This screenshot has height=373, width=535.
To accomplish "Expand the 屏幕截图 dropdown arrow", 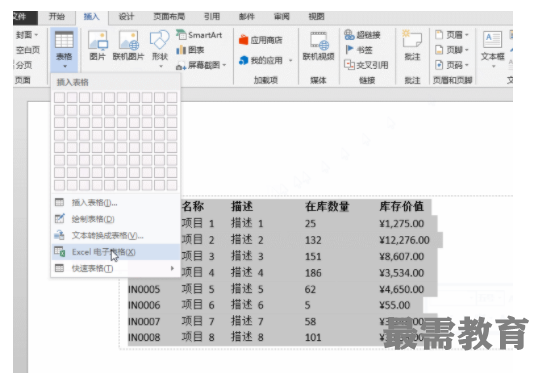I will [225, 65].
